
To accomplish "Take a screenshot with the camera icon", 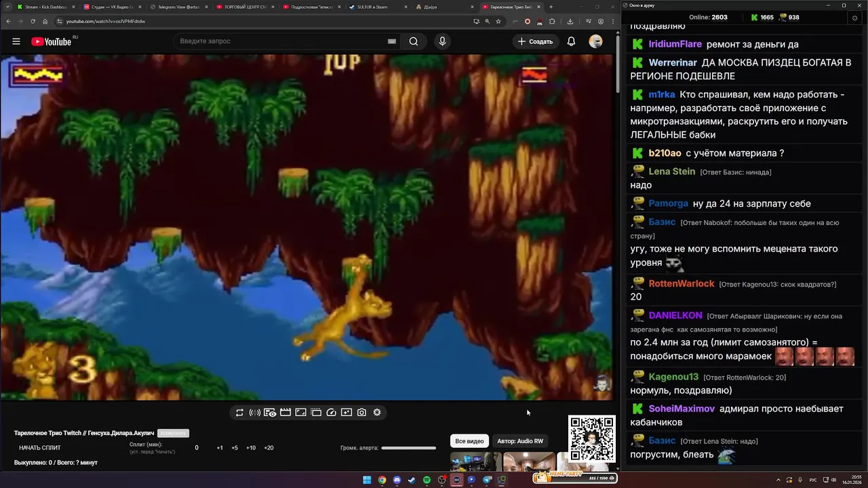I will (362, 412).
